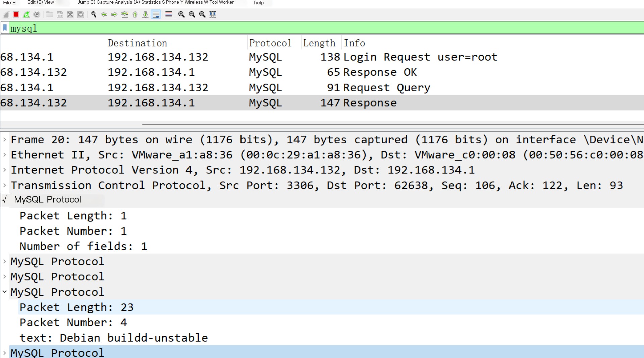Reload the capture file icon

pos(81,14)
